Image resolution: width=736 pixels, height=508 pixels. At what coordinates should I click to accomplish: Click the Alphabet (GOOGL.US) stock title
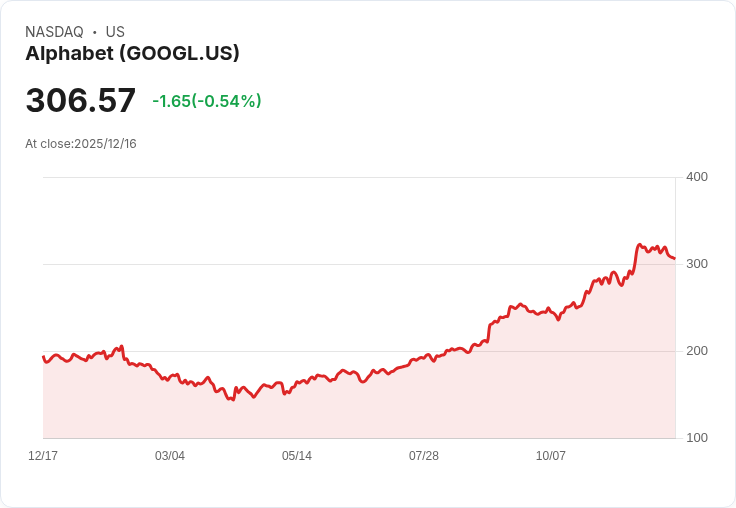(132, 54)
